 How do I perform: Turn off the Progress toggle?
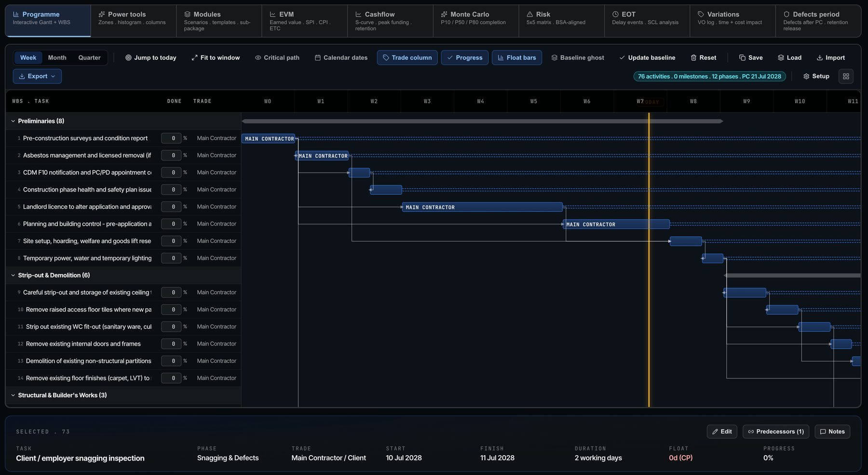point(464,57)
